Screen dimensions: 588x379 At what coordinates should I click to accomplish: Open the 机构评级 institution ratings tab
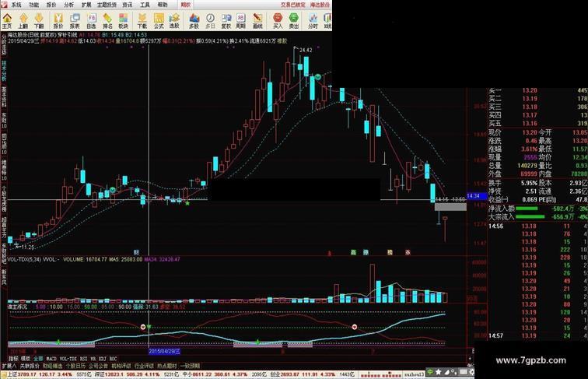121,366
